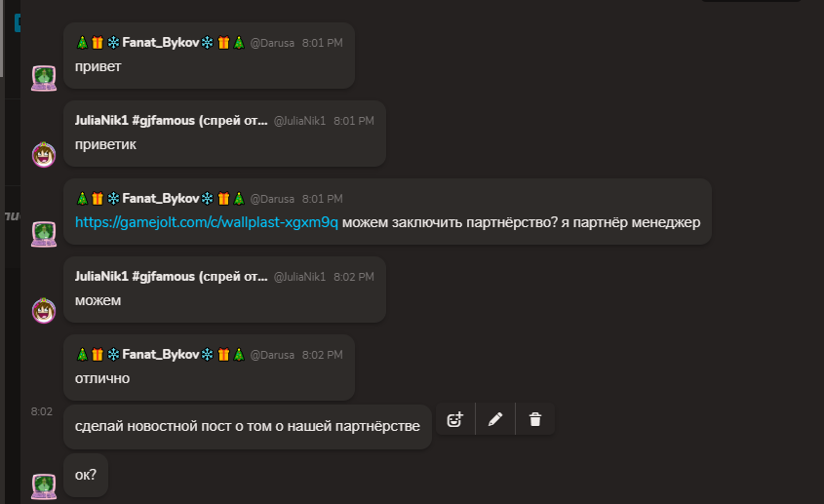Click Fanat_Bykov's avatar beside the 'ок?' message
The width and height of the screenshot is (824, 504).
point(44,485)
